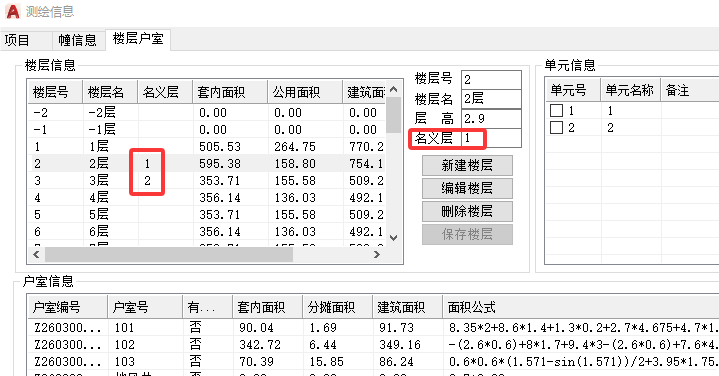Click the 名义层 input field
Screen dimensions: 719x376
click(x=491, y=138)
